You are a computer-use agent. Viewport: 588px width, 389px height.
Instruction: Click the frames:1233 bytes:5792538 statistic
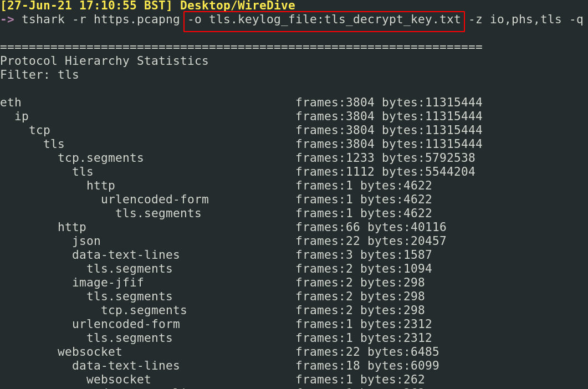coord(385,158)
